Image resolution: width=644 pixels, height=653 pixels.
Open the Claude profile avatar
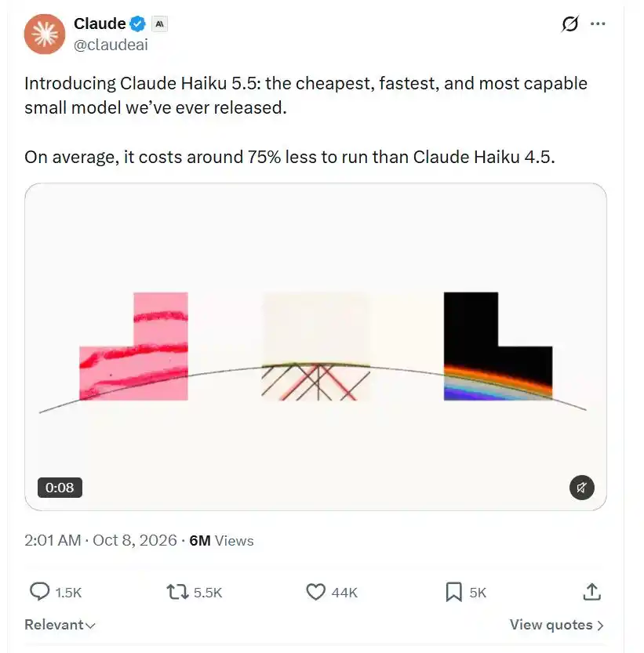point(45,34)
